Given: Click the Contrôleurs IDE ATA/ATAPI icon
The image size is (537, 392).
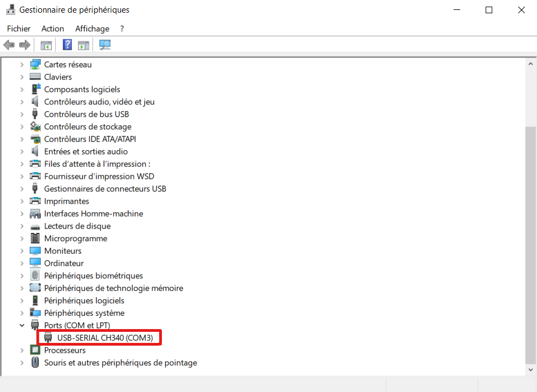Looking at the screenshot, I should pyautogui.click(x=35, y=139).
